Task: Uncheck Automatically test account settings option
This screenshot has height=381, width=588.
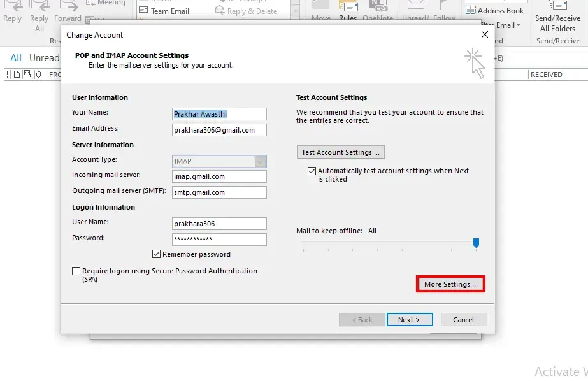Action: click(x=312, y=171)
